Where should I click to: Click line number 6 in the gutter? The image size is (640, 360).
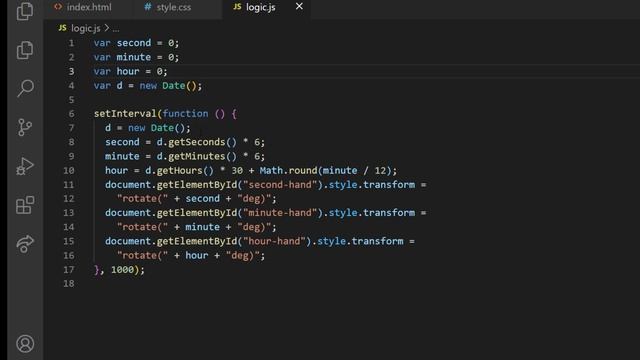coord(71,113)
